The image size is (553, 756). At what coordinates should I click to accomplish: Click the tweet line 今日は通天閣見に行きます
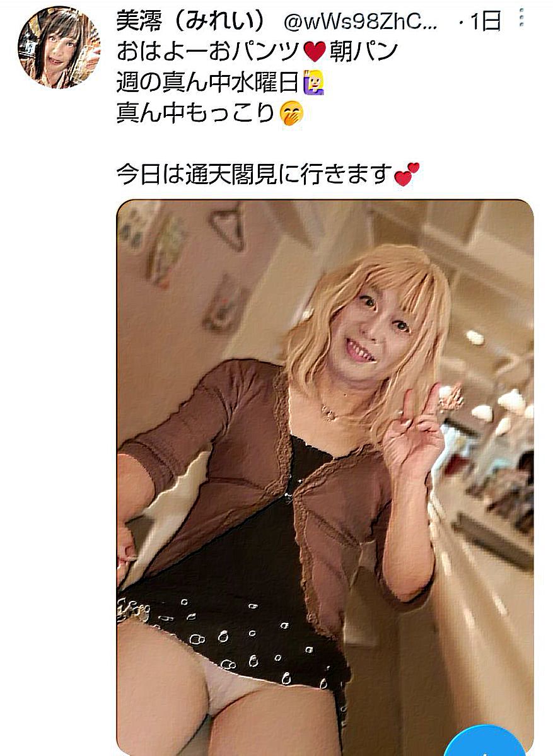point(254,175)
